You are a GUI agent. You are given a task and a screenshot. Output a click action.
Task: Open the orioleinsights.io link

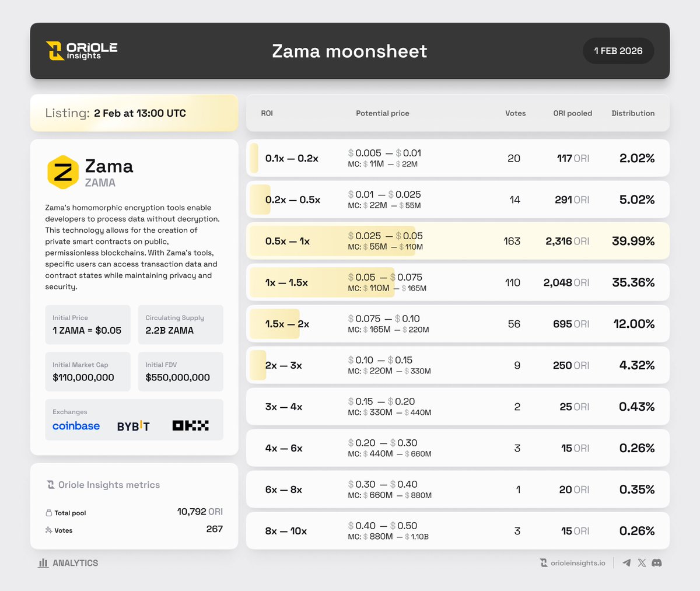tap(577, 563)
